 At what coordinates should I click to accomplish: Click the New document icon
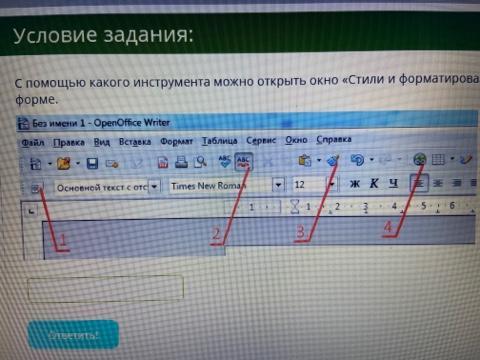(x=36, y=163)
